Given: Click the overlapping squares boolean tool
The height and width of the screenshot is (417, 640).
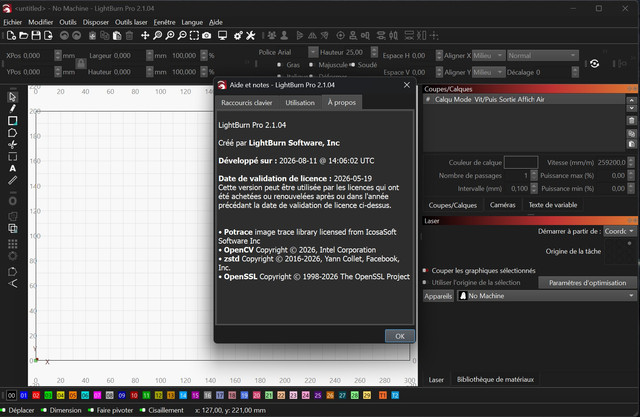Looking at the screenshot, I should pos(13,228).
